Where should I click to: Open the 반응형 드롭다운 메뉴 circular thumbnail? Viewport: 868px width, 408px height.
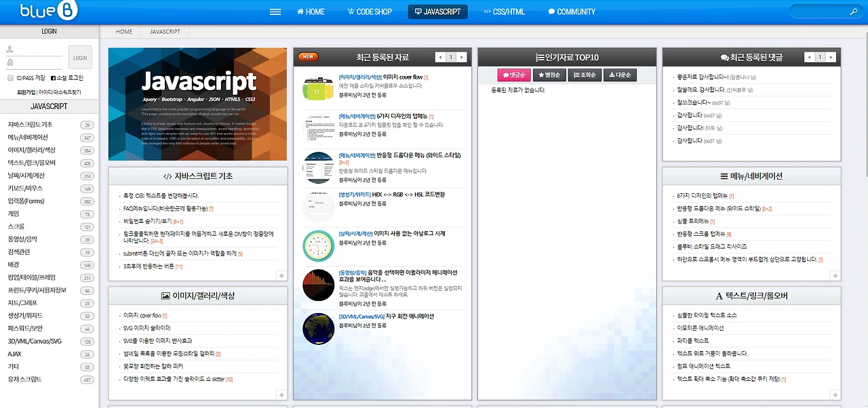point(319,167)
